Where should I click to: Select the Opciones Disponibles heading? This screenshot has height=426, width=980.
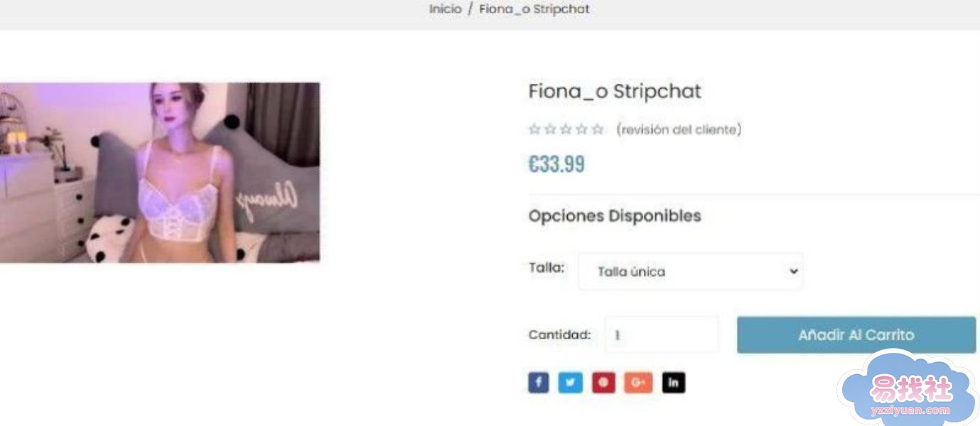click(615, 216)
